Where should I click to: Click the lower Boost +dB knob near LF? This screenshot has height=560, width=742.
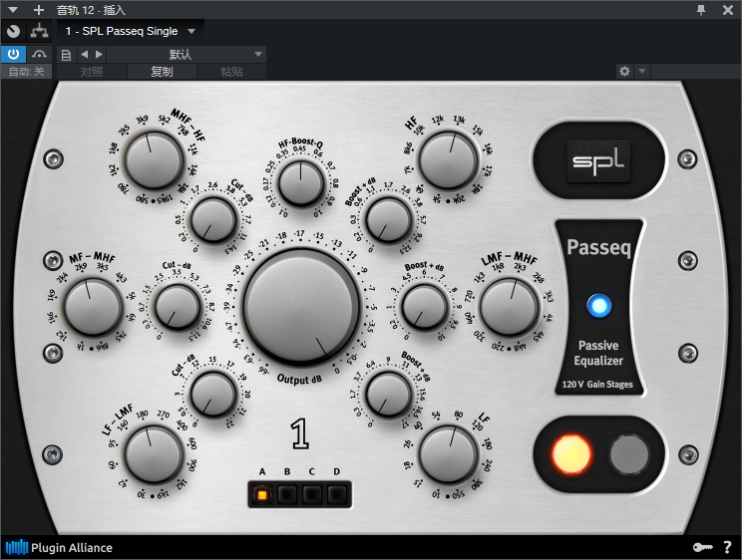(x=389, y=395)
